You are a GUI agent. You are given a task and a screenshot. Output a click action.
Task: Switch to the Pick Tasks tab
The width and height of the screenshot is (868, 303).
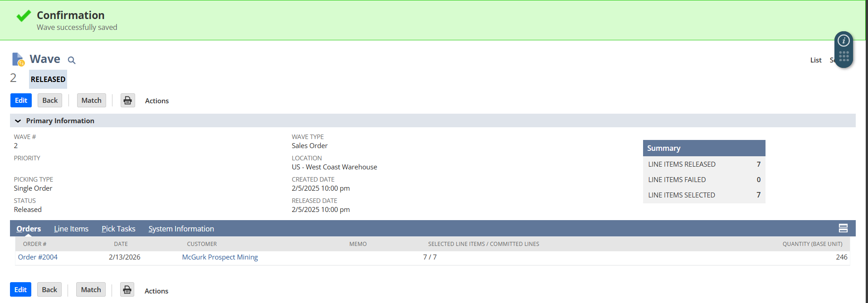tap(118, 229)
